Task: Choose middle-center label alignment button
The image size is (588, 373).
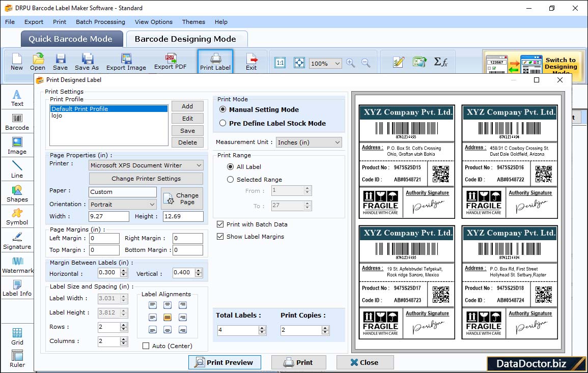Action: tap(167, 318)
